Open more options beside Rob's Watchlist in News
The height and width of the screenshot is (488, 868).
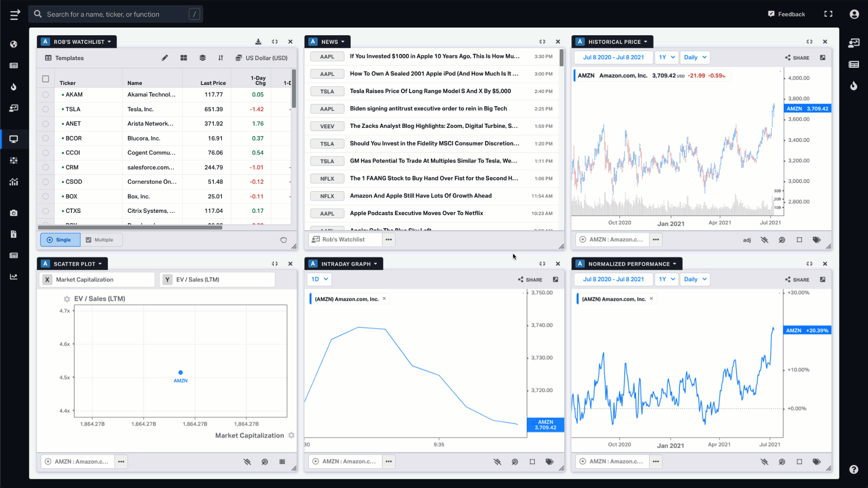pos(388,239)
